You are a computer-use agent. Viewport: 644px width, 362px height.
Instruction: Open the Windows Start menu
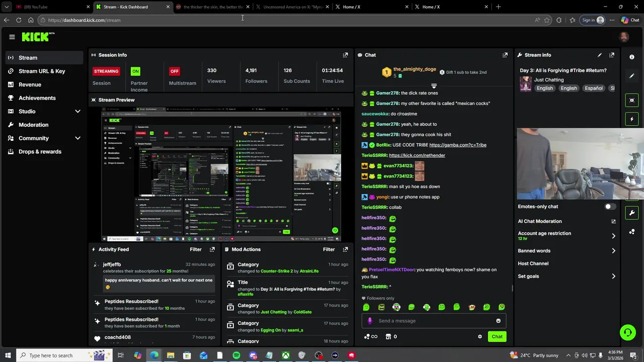(8, 355)
